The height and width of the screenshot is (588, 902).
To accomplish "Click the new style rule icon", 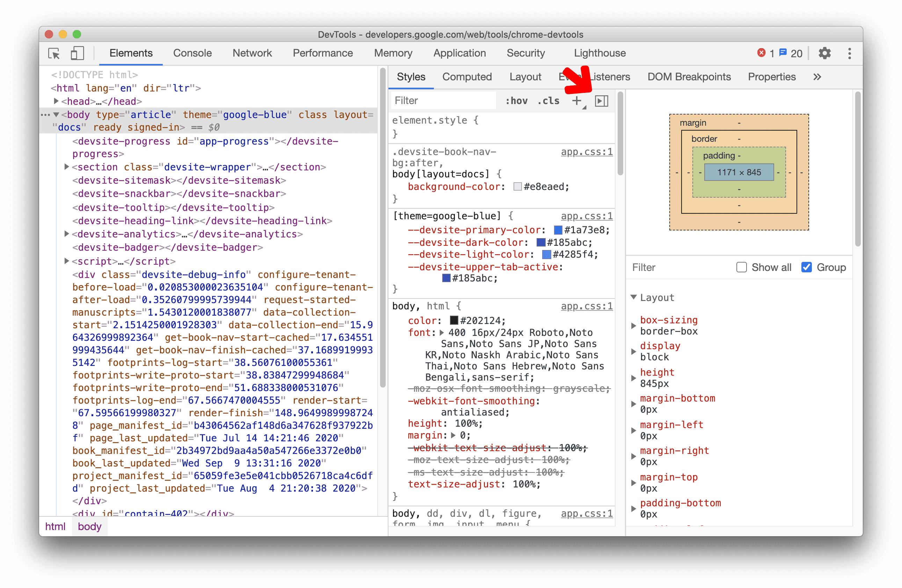I will pos(577,100).
